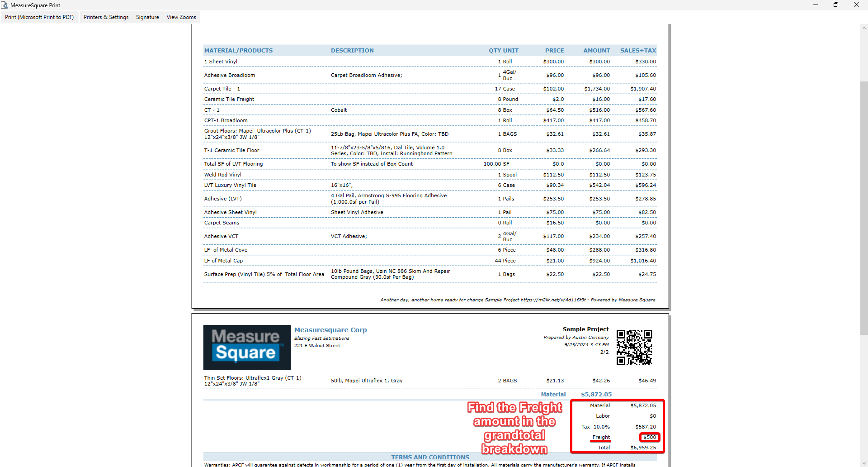Click the 'Freight' label in totals
This screenshot has height=467, width=868.
[x=601, y=437]
